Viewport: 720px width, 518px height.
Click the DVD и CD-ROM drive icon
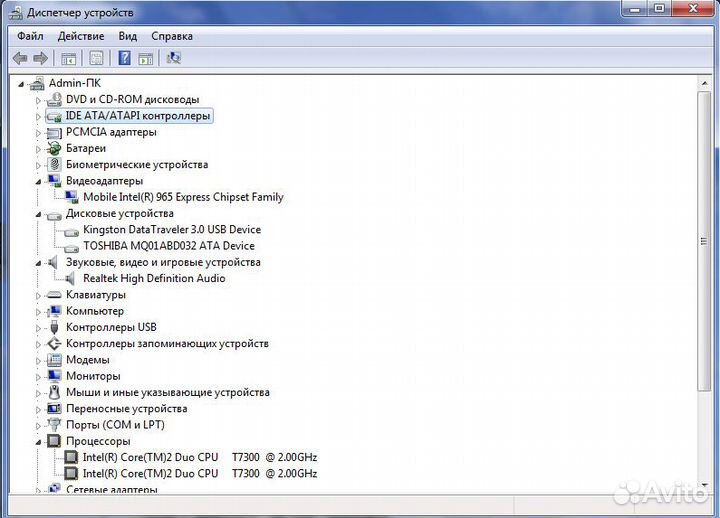click(x=54, y=100)
